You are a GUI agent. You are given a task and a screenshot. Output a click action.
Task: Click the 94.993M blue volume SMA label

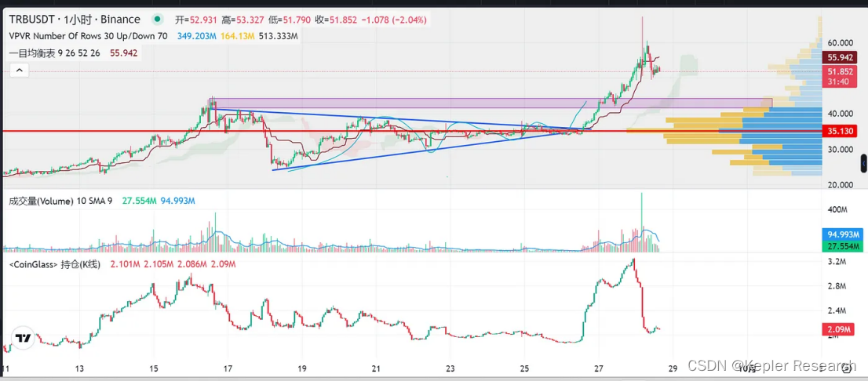[x=841, y=235]
